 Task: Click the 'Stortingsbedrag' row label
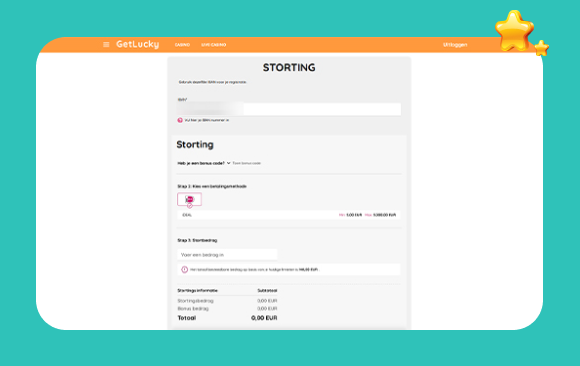195,301
